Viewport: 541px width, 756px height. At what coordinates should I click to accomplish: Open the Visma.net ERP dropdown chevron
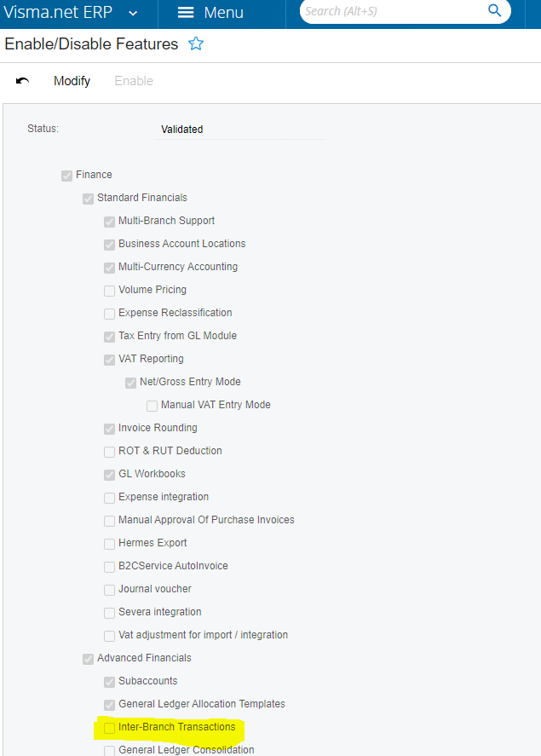(131, 14)
